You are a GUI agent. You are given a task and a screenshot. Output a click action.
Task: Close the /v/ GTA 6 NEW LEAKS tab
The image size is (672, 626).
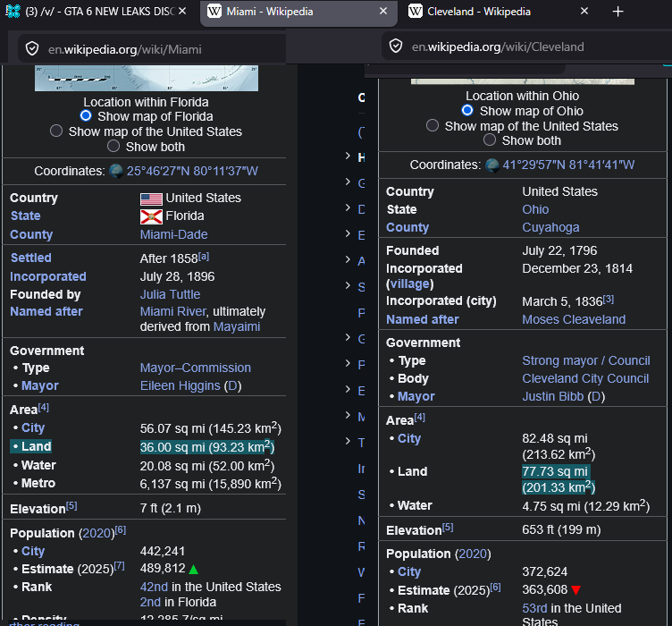click(182, 11)
